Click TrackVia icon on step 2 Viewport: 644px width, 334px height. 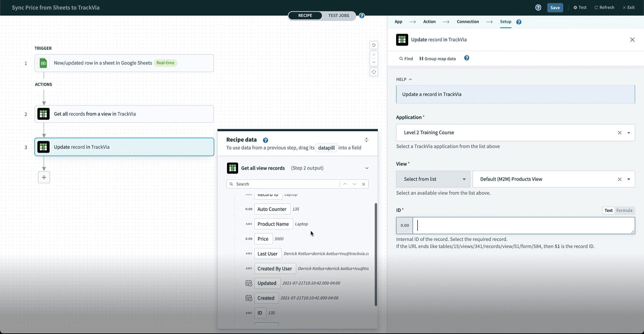(x=43, y=114)
